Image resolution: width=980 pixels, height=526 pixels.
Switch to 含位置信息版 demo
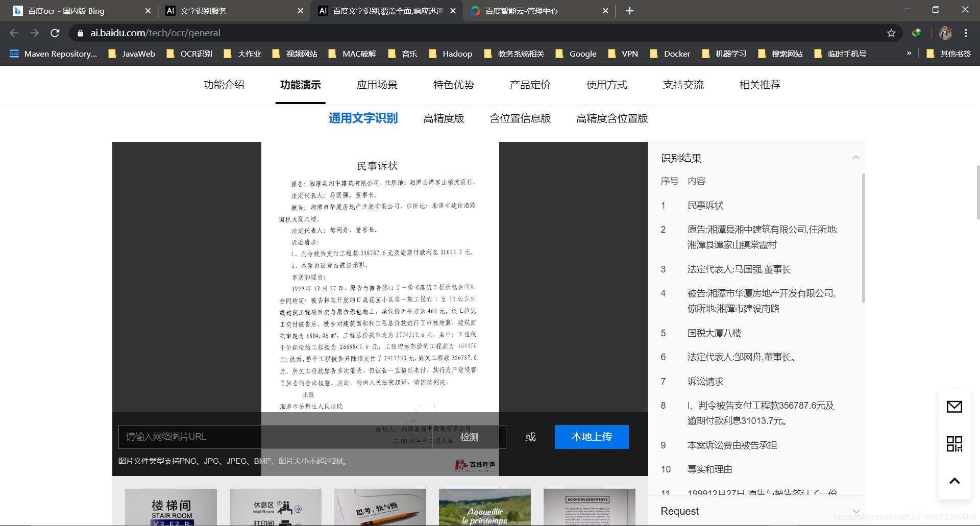tap(520, 118)
